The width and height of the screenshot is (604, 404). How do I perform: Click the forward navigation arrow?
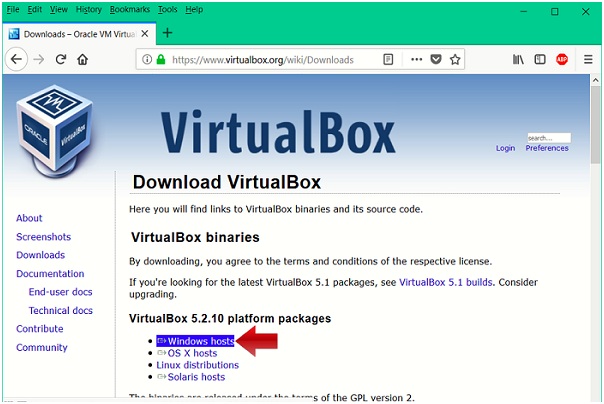[39, 59]
